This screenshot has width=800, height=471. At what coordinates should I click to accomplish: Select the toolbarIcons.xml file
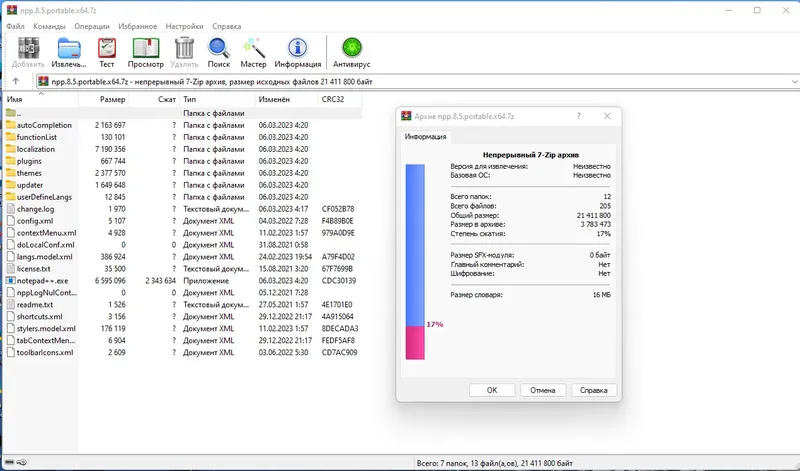(45, 353)
